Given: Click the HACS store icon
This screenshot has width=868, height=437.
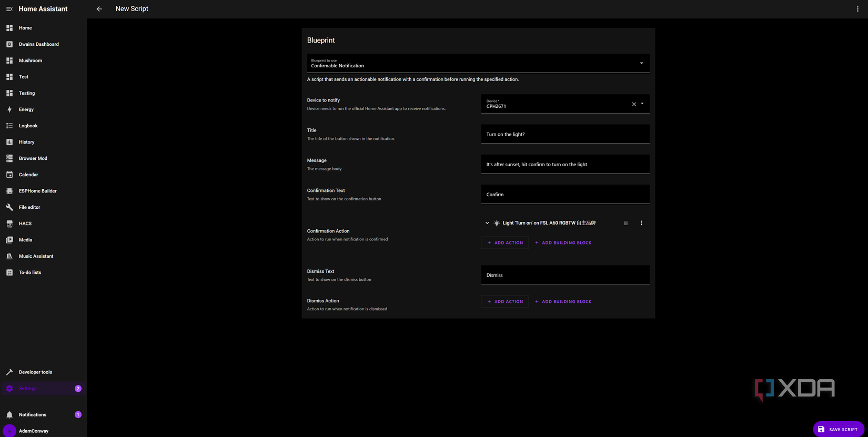Looking at the screenshot, I should point(9,223).
